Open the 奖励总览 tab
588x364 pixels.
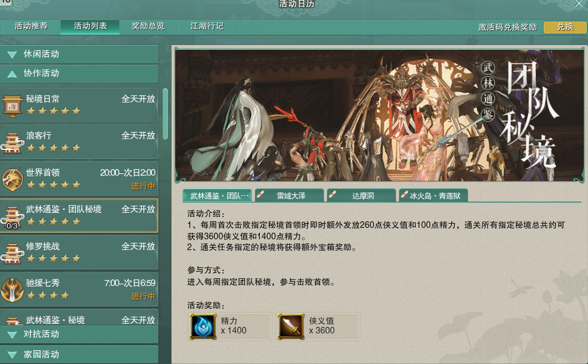[x=148, y=26]
